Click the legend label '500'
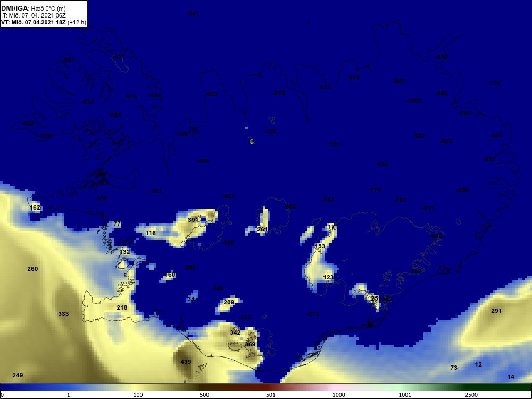The width and height of the screenshot is (532, 399). click(204, 395)
